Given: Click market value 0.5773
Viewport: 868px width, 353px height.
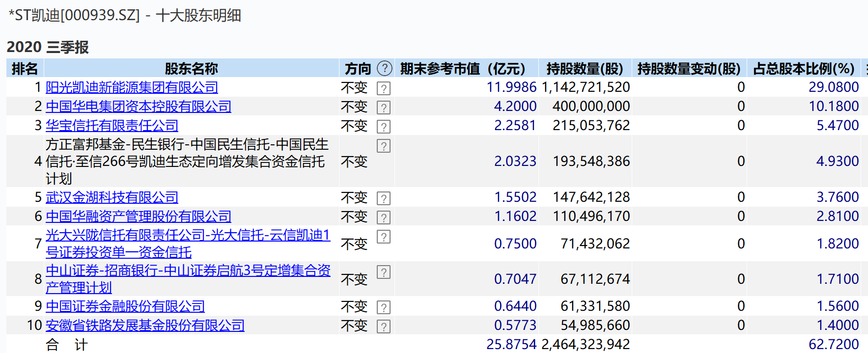Looking at the screenshot, I should (515, 326).
